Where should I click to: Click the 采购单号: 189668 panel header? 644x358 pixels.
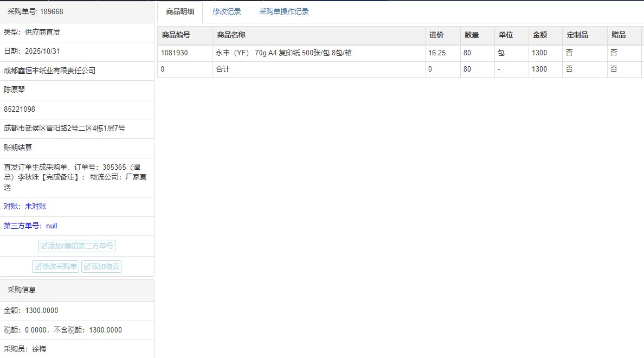click(35, 11)
